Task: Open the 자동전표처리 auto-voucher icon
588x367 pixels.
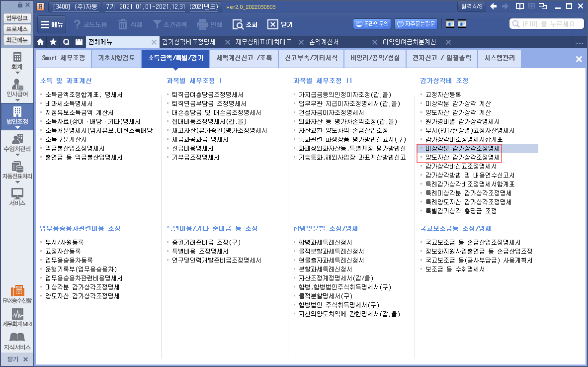Action: click(17, 169)
